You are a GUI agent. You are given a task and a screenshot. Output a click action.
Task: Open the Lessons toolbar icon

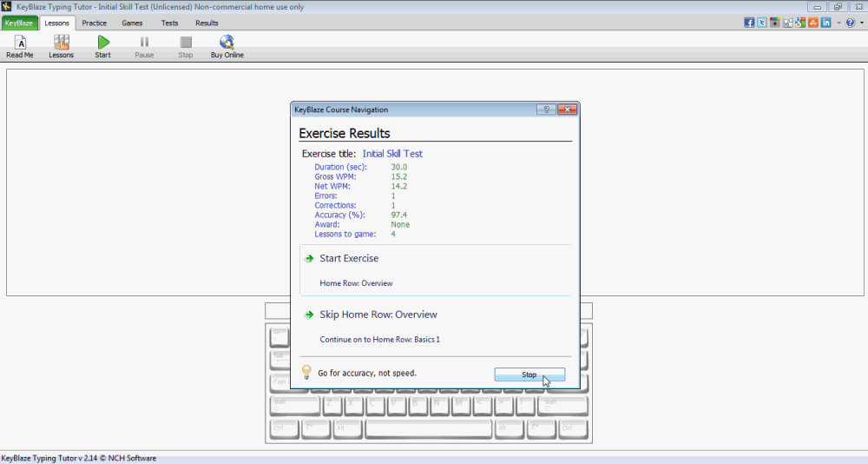pyautogui.click(x=61, y=47)
